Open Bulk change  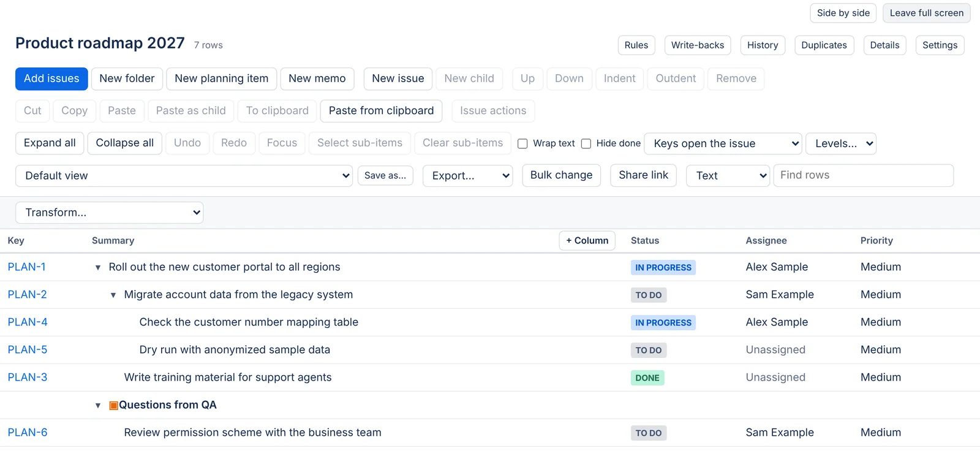coord(562,175)
